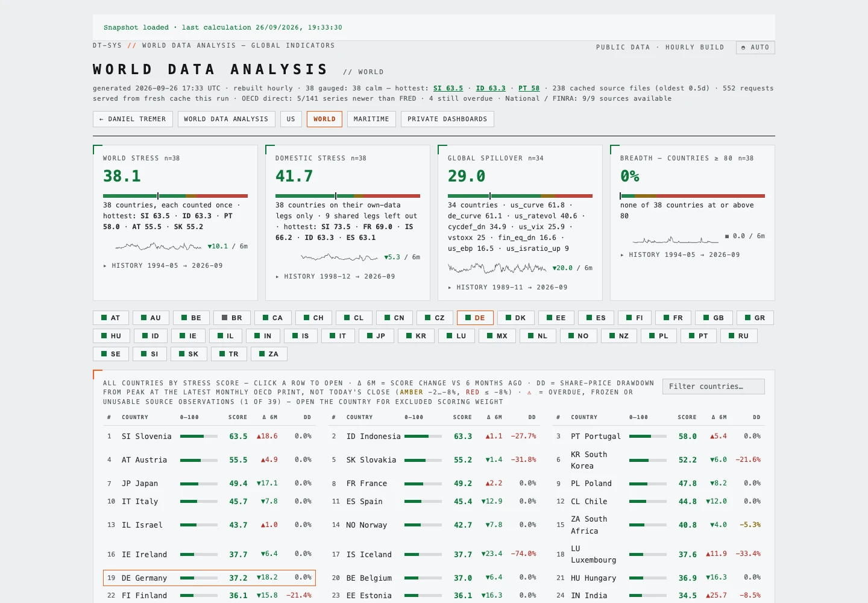
Task: Open the World Data Analysis tab
Action: point(226,119)
